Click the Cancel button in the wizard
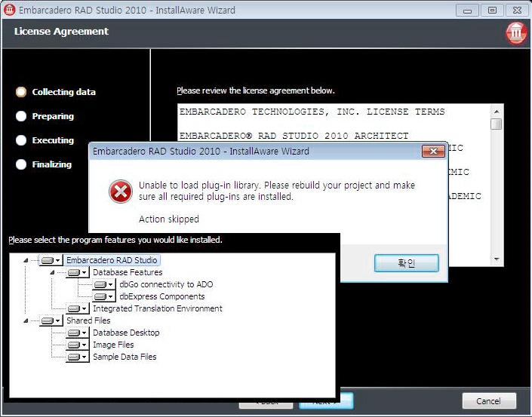Screen dimensions: 532x417 pyautogui.click(x=489, y=400)
